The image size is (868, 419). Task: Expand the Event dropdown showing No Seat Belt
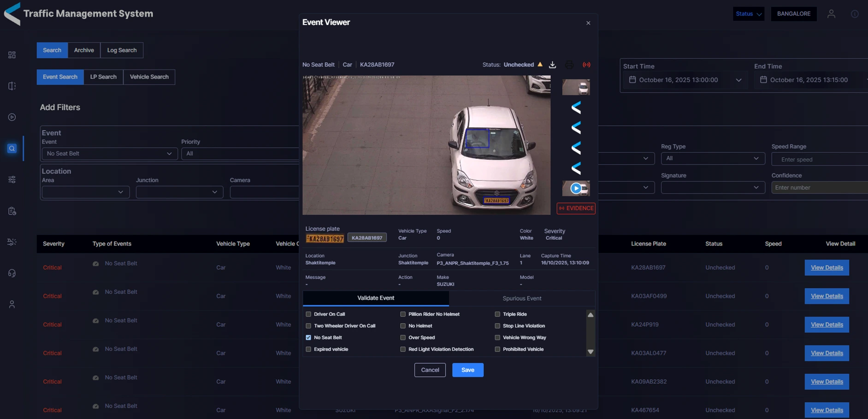(109, 154)
